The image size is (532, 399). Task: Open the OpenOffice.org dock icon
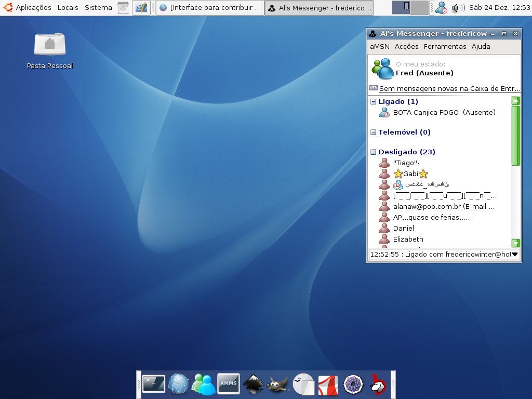[x=303, y=384]
